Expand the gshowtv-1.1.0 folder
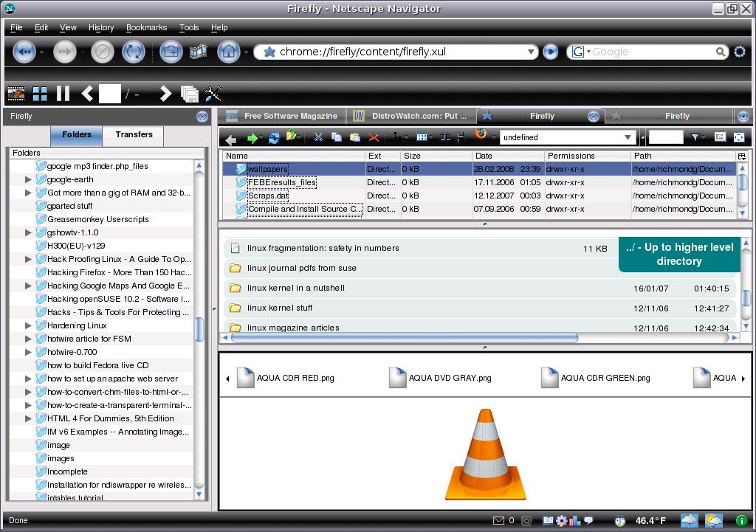The width and height of the screenshot is (756, 532). [x=28, y=232]
